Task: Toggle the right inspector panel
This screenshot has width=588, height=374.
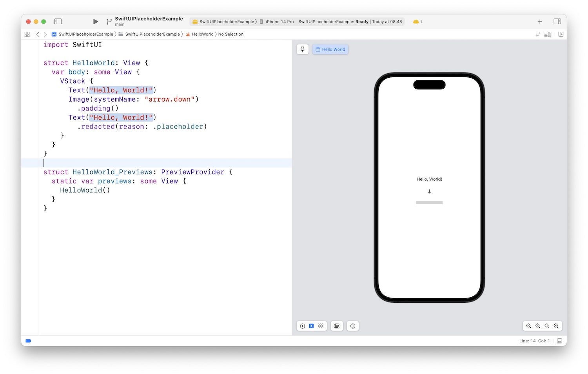Action: click(557, 22)
